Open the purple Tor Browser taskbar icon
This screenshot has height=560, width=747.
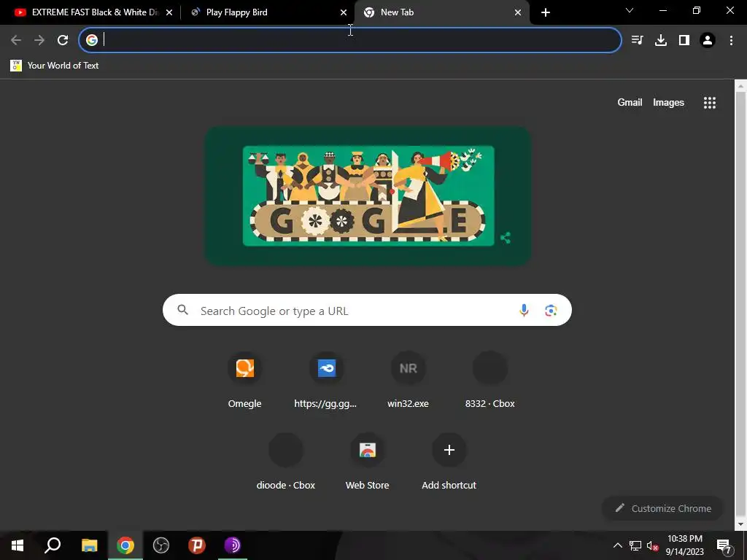(x=233, y=545)
